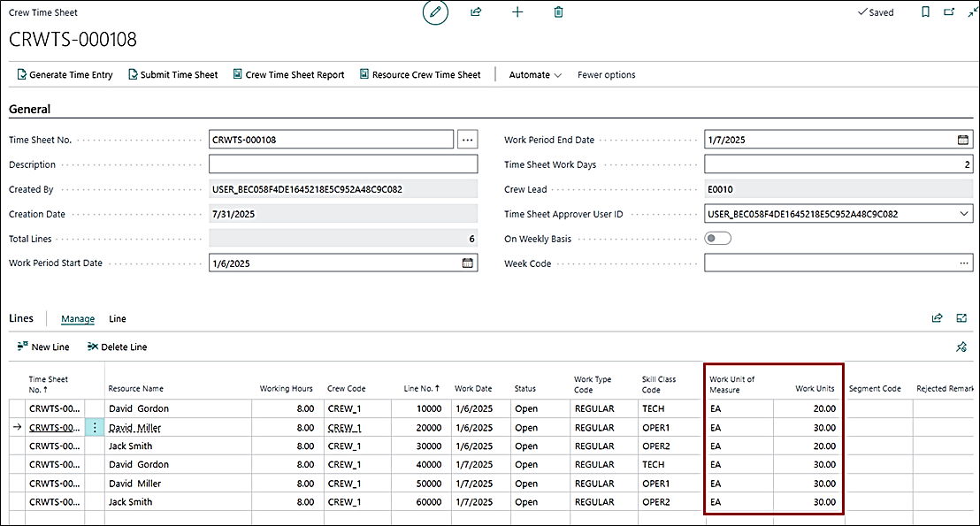
Task: Click Delete Line in the Lines toolbar
Action: point(118,347)
